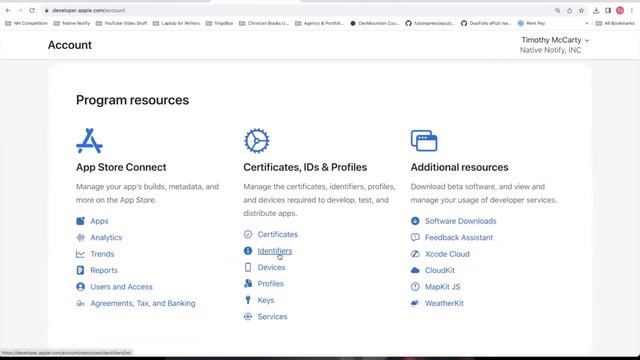This screenshot has height=360, width=640.
Task: Click the developer.apple.com address bar
Action: click(x=298, y=11)
